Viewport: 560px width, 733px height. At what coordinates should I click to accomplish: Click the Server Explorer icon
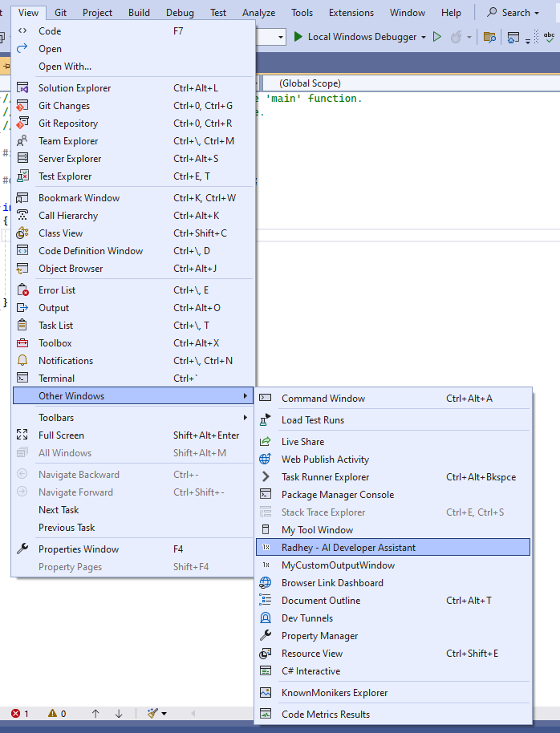(22, 159)
